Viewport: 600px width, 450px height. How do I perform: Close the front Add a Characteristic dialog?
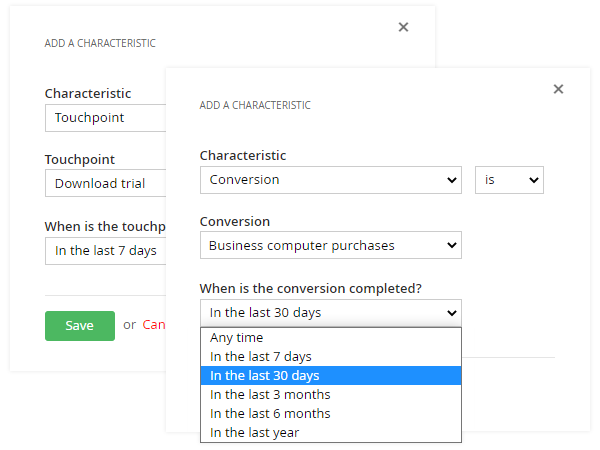[x=558, y=89]
